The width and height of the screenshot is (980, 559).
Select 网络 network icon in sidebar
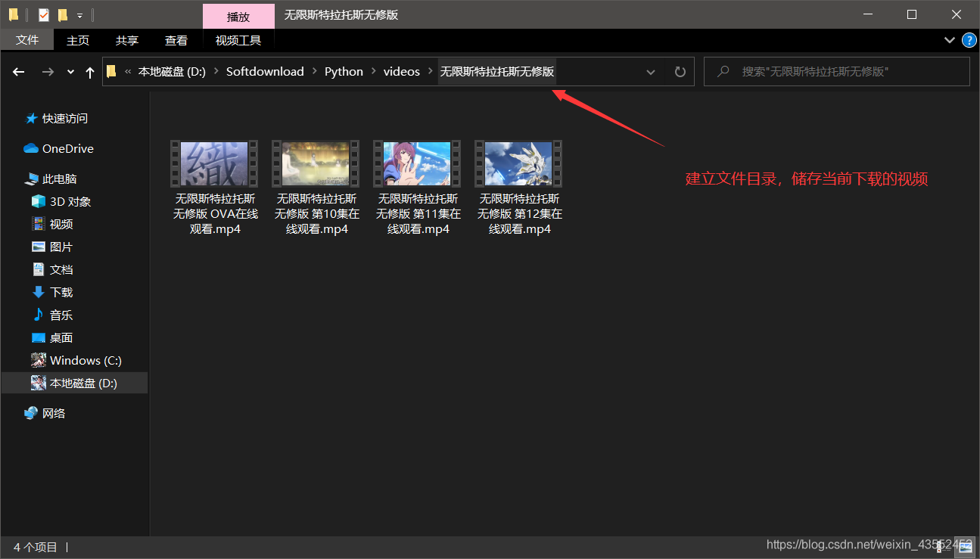[x=31, y=413]
